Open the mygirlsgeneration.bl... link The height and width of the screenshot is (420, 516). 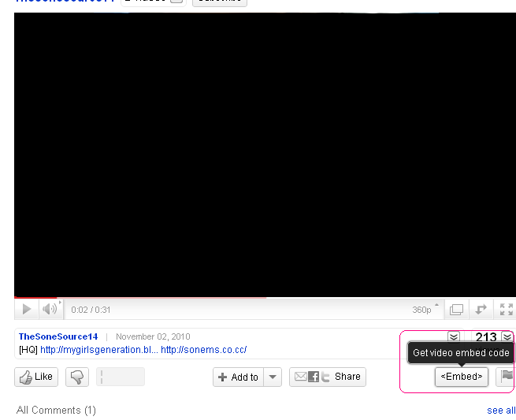click(x=99, y=350)
